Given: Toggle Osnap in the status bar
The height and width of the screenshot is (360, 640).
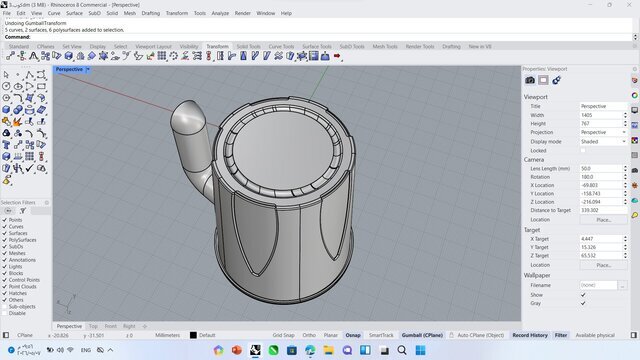Looking at the screenshot, I should [353, 335].
